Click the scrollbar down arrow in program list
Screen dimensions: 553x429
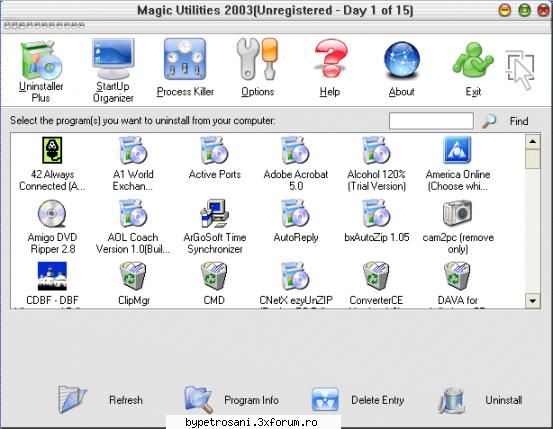533,301
